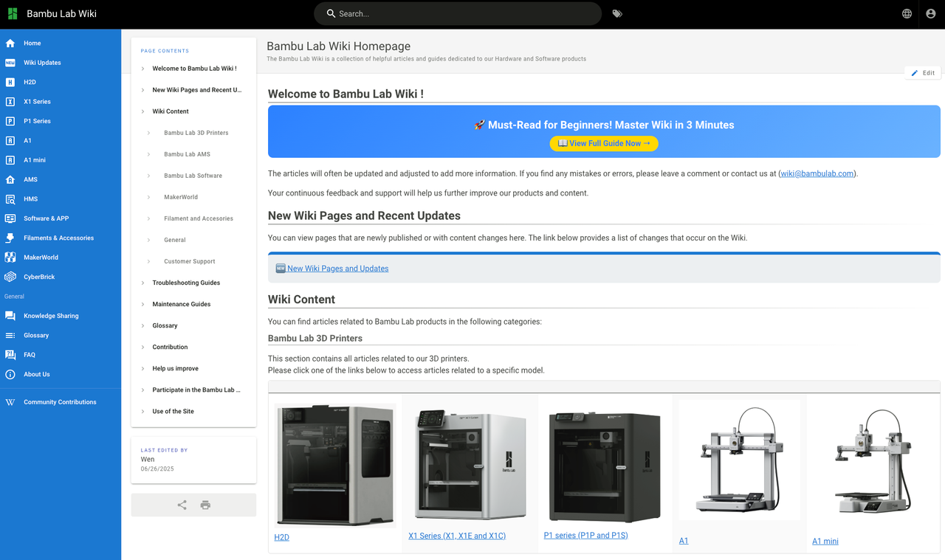Click the CyberBrick sidebar icon
Viewport: 945px width, 560px height.
click(x=10, y=277)
